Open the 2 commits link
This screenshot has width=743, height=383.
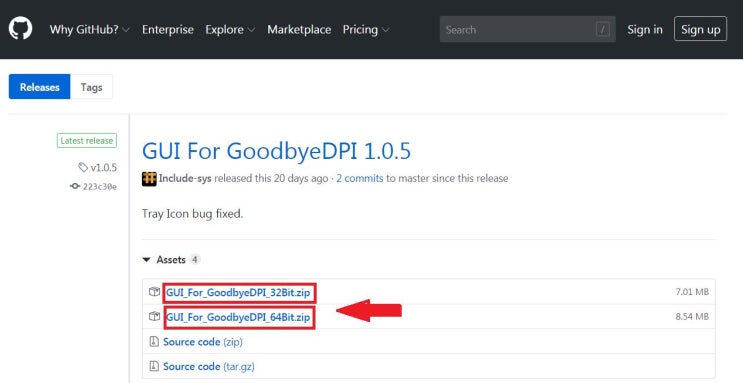click(360, 179)
